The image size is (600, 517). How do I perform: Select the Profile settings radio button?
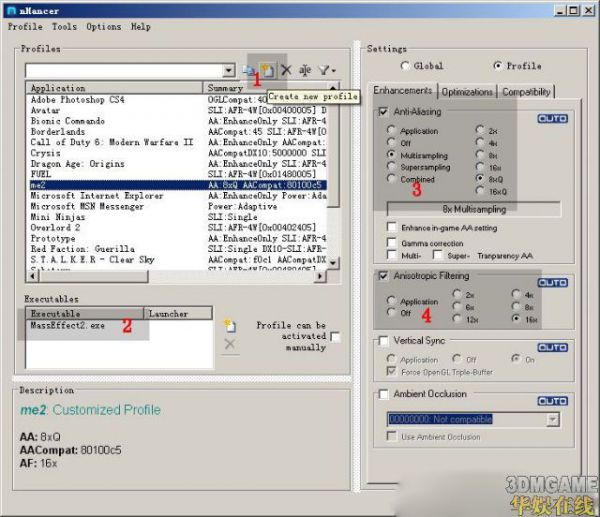coord(497,66)
